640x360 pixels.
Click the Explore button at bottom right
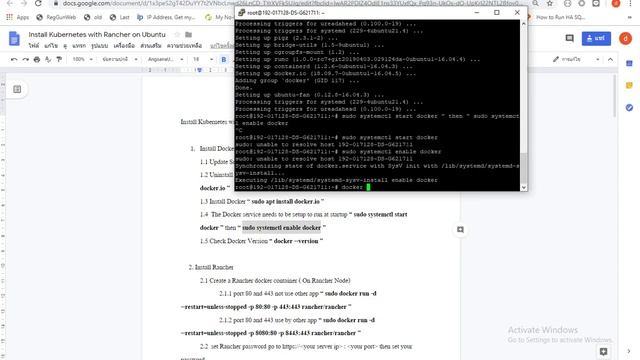604,351
